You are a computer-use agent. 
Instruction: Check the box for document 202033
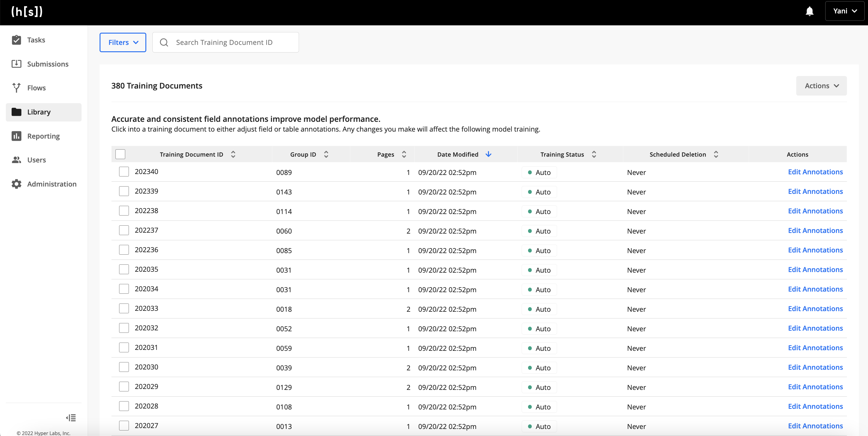tap(124, 309)
